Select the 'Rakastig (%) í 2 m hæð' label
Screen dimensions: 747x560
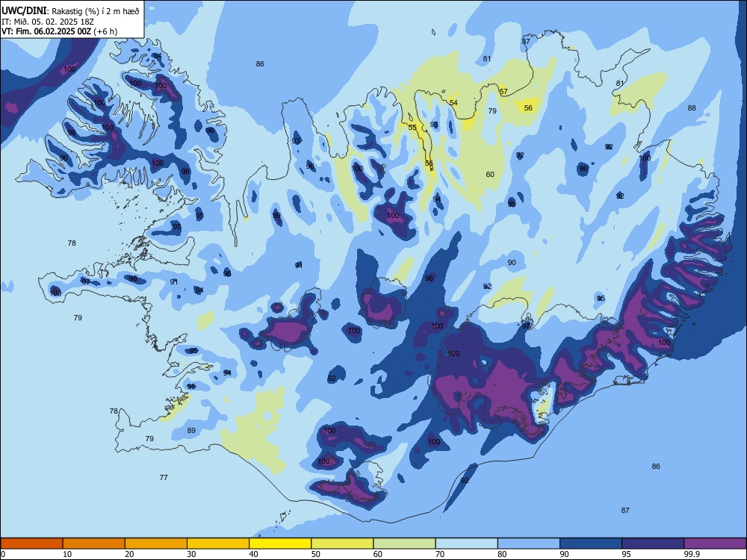[96, 11]
